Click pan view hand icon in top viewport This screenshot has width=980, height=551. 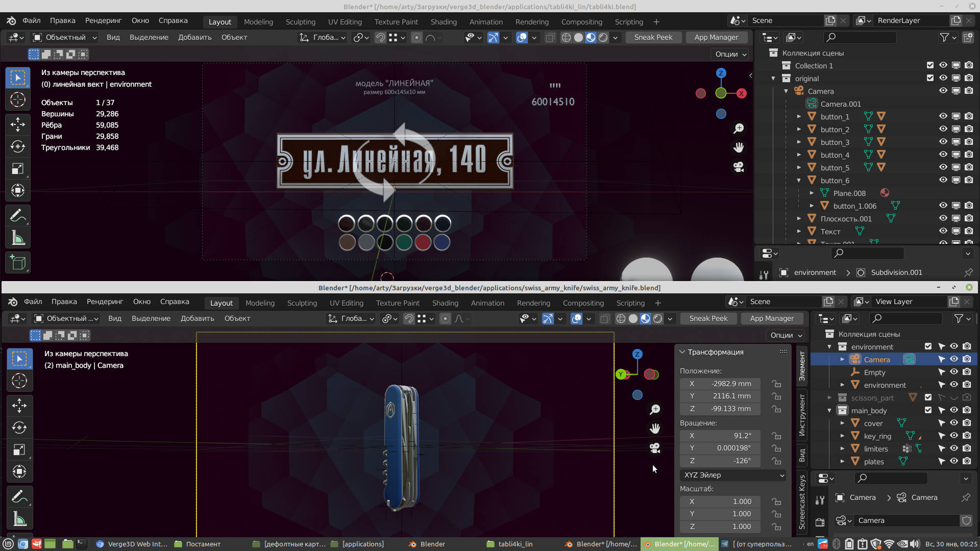click(x=739, y=148)
